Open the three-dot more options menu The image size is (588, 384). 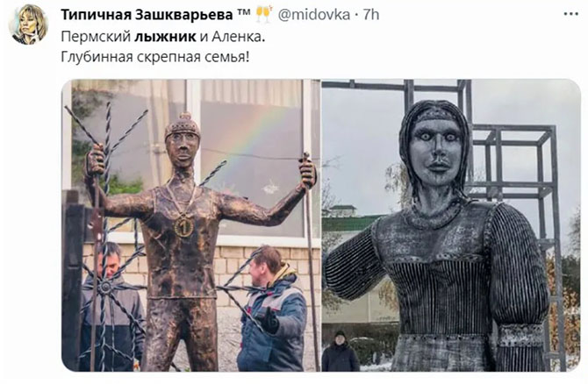pyautogui.click(x=570, y=14)
